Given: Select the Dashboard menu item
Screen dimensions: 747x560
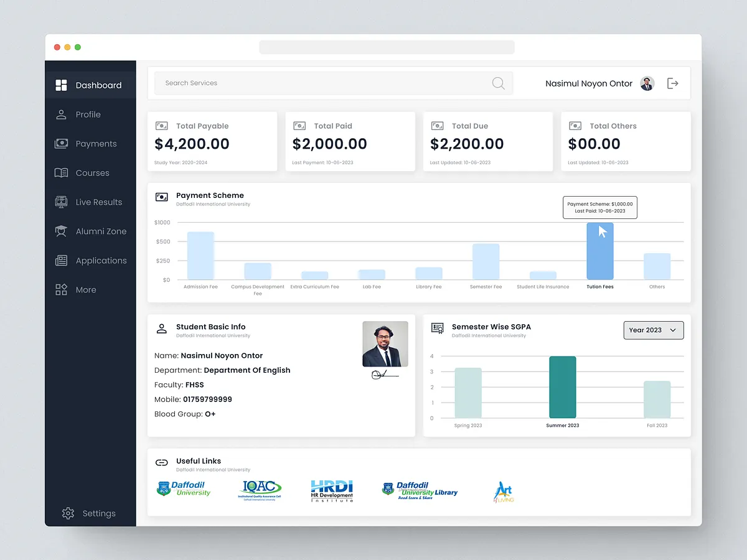Looking at the screenshot, I should (61, 85).
